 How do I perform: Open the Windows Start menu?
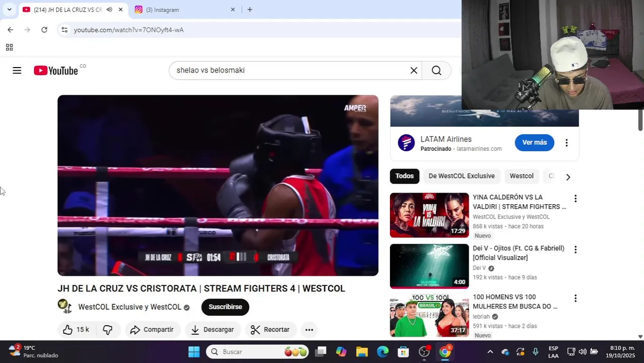pyautogui.click(x=194, y=352)
